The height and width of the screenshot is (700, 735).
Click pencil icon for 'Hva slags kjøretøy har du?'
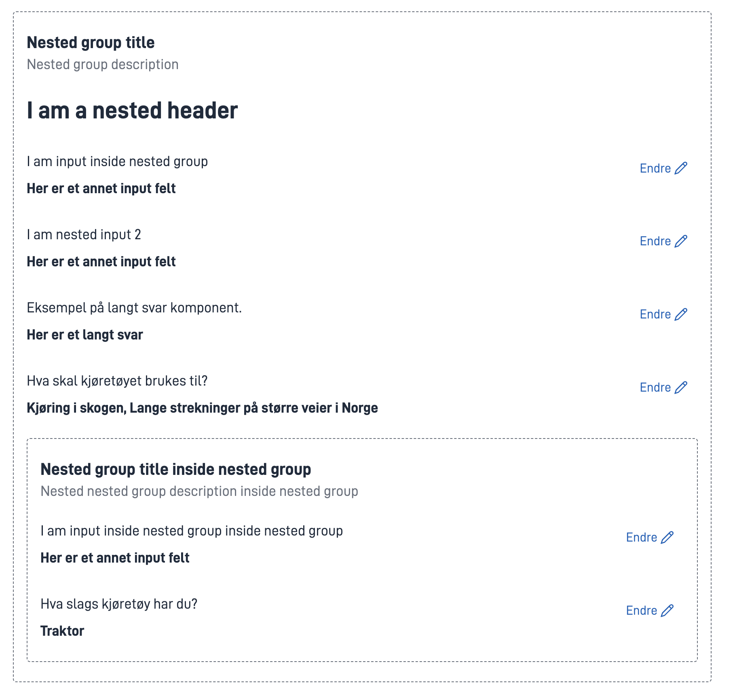[x=667, y=611]
